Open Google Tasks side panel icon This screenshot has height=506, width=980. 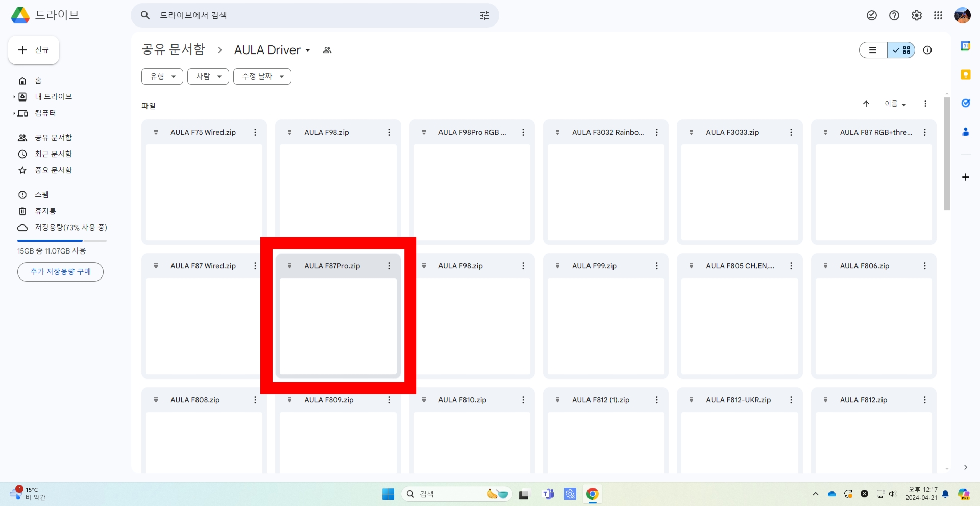(x=966, y=103)
